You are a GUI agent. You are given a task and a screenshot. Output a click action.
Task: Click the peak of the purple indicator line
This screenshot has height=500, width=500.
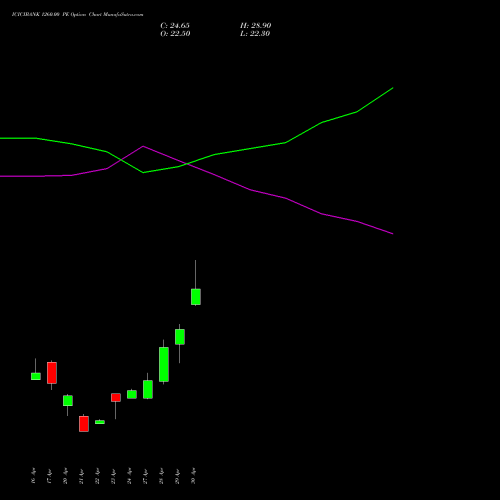[x=143, y=146]
